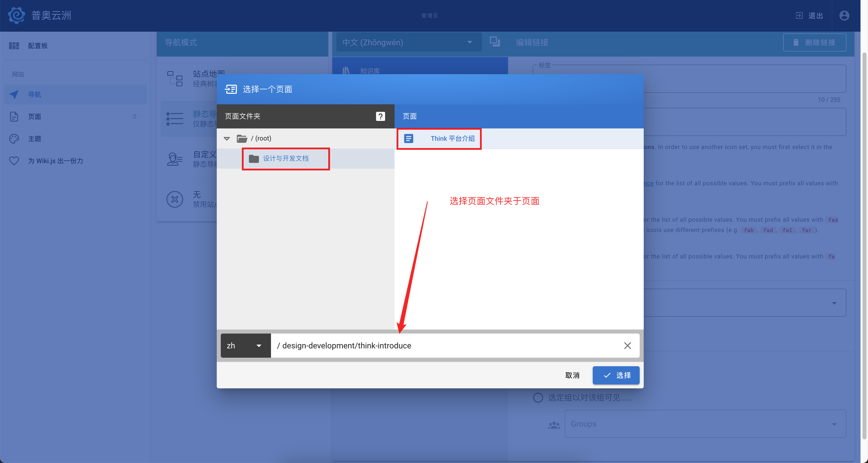Screen dimensions: 868x463
Task: Open 导航 navigation in sidebar
Action: [x=75, y=95]
